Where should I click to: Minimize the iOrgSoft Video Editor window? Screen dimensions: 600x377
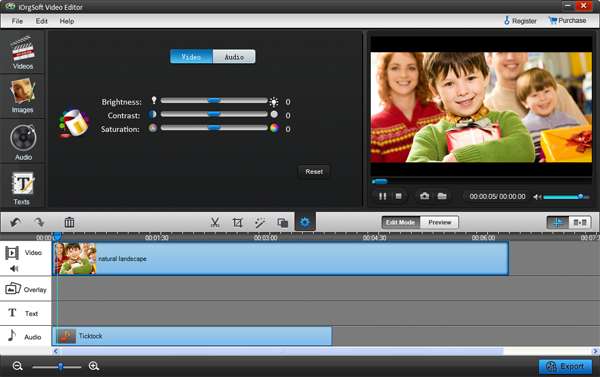(567, 6)
